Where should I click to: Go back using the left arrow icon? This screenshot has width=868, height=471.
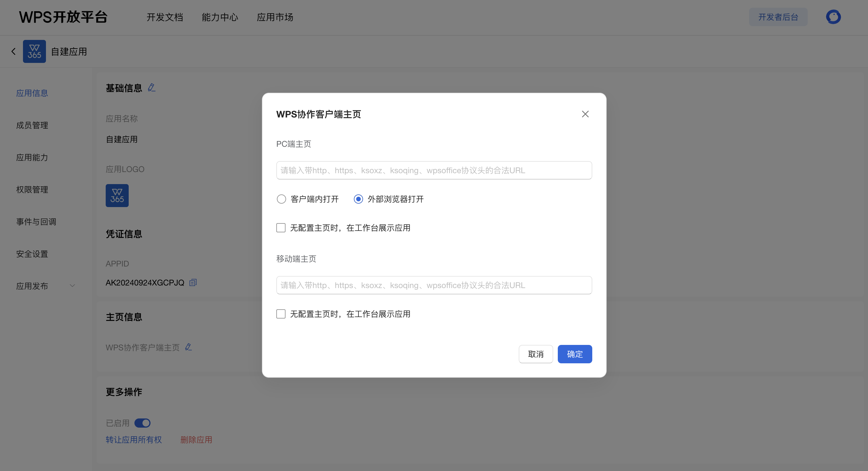13,51
